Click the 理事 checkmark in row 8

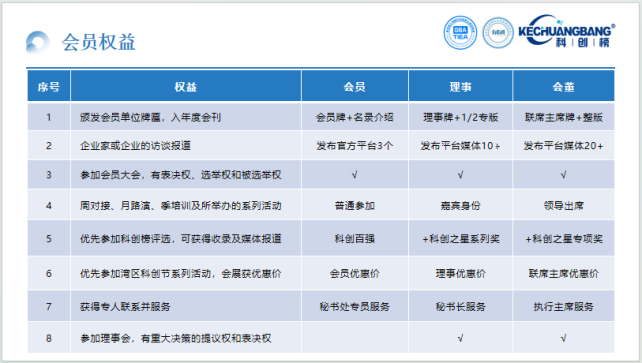tap(460, 338)
